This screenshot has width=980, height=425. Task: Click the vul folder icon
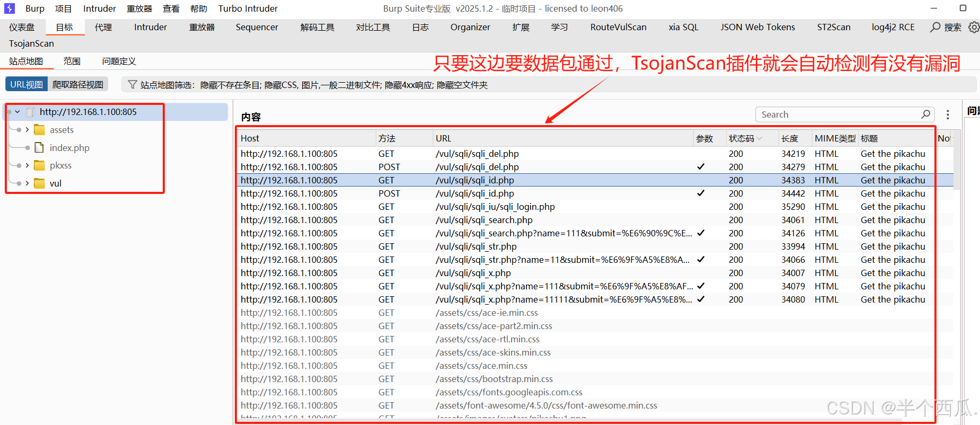tap(39, 183)
